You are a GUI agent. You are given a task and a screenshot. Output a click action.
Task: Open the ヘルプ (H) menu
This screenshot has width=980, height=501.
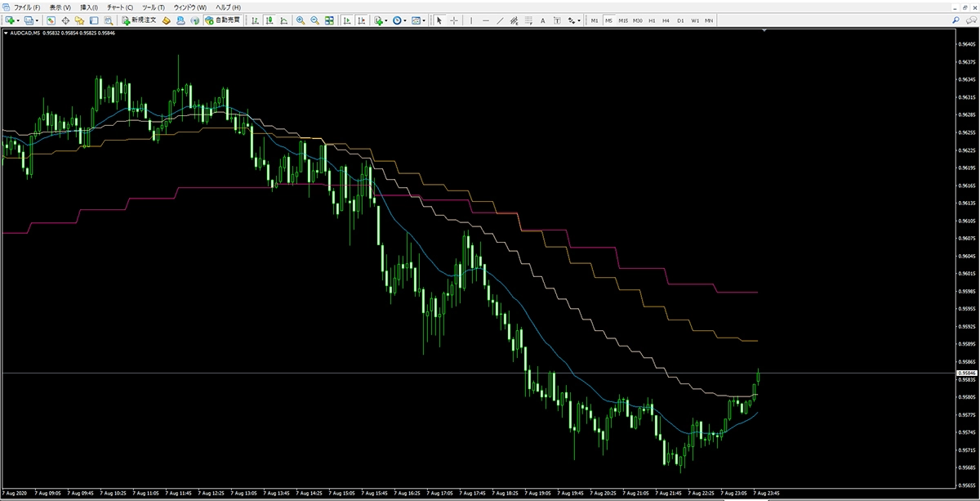coord(228,7)
